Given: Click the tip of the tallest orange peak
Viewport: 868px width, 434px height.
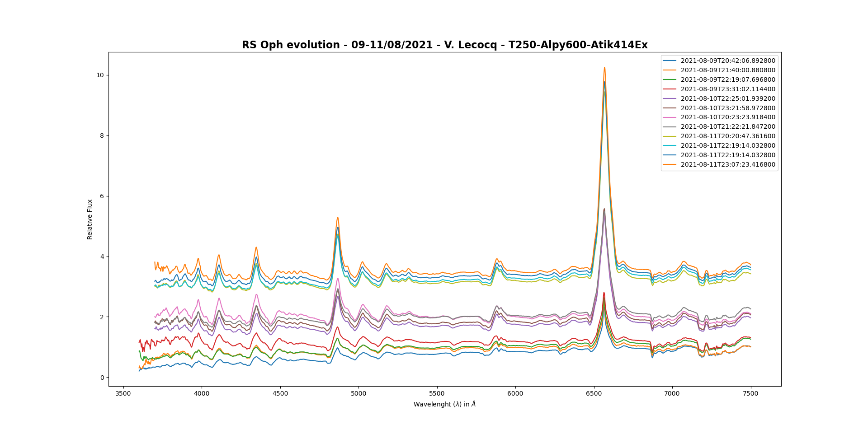Looking at the screenshot, I should [x=604, y=68].
